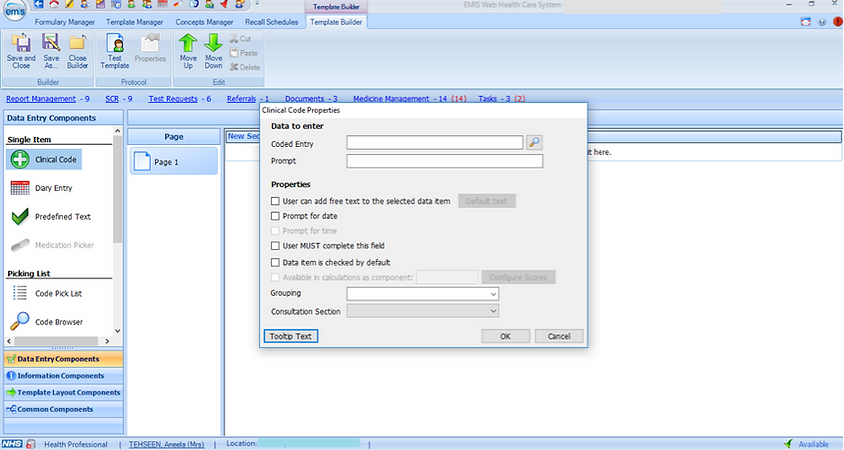Cancel the Clinical Code Properties dialog
The image size is (844, 450).
coord(559,336)
